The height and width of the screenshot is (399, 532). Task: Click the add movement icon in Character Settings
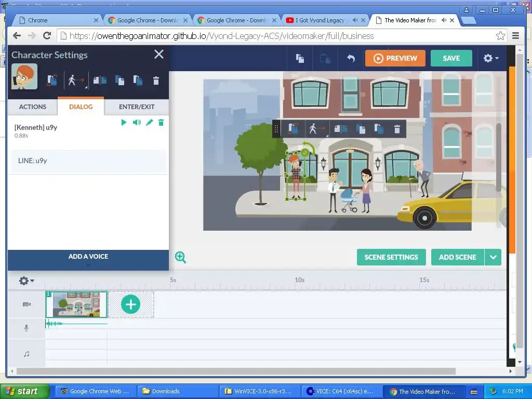pos(76,81)
